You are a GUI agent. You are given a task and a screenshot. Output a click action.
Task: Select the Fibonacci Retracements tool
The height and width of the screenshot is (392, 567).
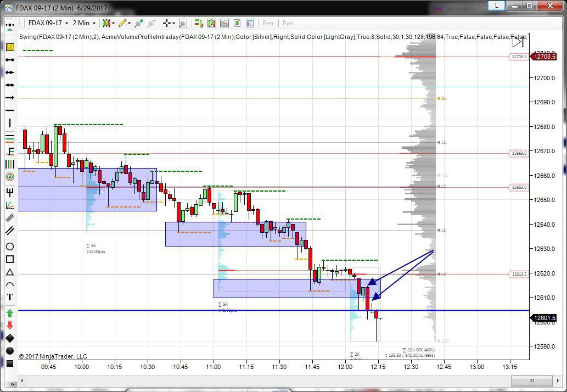10,138
